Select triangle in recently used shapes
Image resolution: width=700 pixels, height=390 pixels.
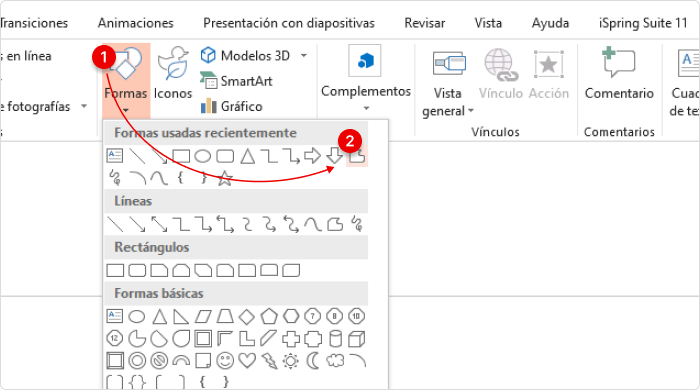click(247, 156)
